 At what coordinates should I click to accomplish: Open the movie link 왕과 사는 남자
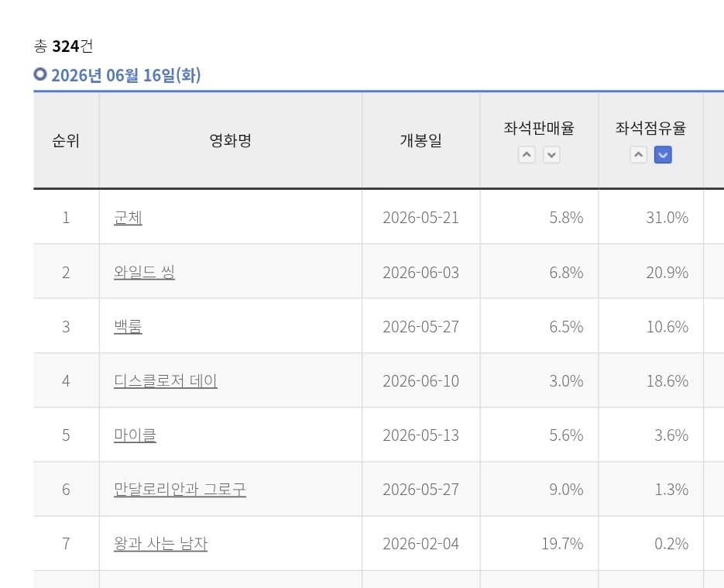[160, 544]
